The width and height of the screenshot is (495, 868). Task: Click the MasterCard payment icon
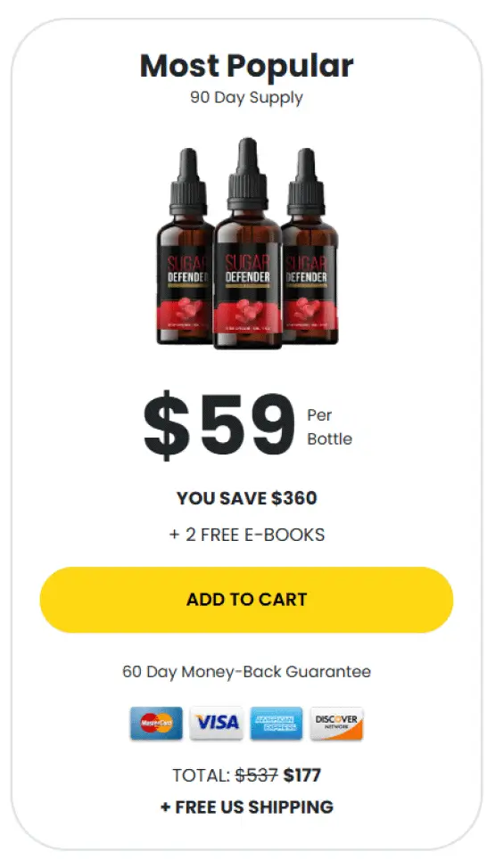click(x=156, y=723)
